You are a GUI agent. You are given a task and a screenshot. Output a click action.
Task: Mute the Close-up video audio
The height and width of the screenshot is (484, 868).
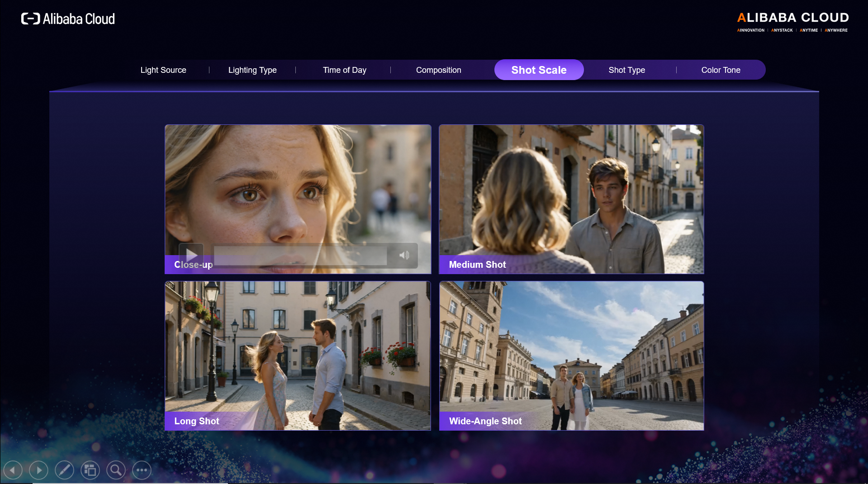404,255
